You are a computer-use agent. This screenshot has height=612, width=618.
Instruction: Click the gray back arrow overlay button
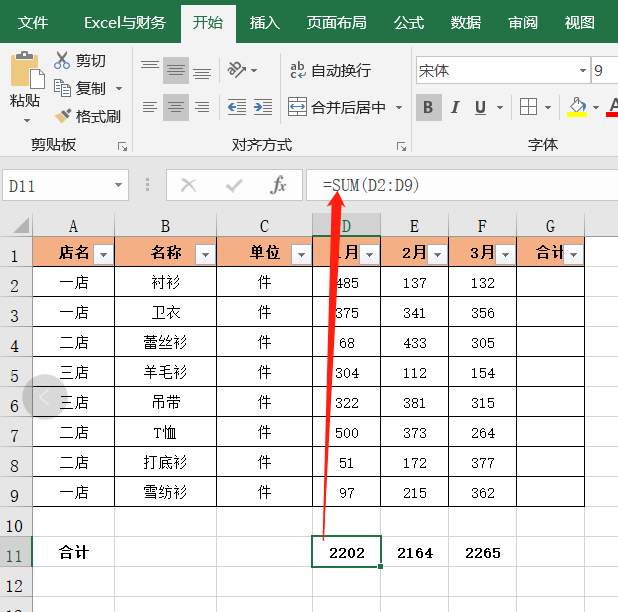(44, 397)
